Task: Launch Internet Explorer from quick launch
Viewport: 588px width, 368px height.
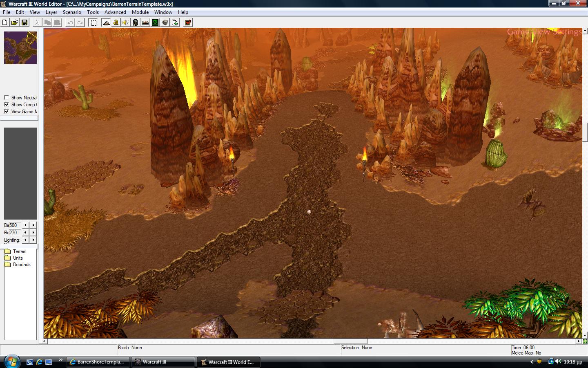Action: tap(39, 362)
